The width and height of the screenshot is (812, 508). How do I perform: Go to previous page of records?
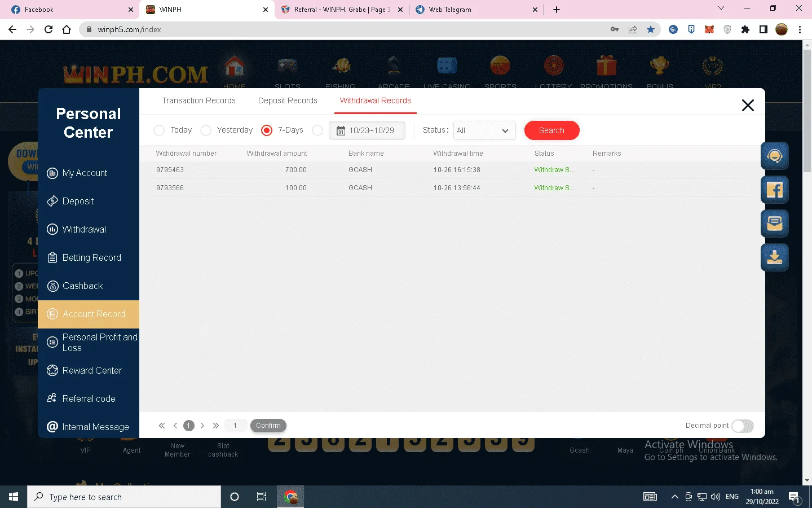pyautogui.click(x=175, y=426)
